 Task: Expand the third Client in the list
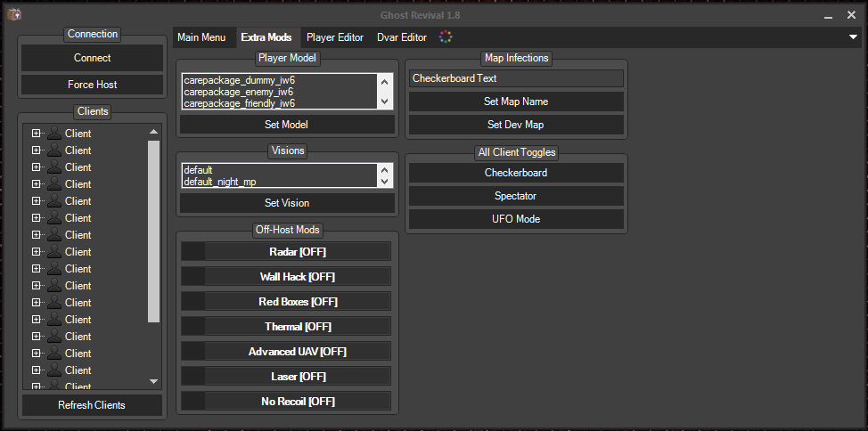[x=36, y=167]
